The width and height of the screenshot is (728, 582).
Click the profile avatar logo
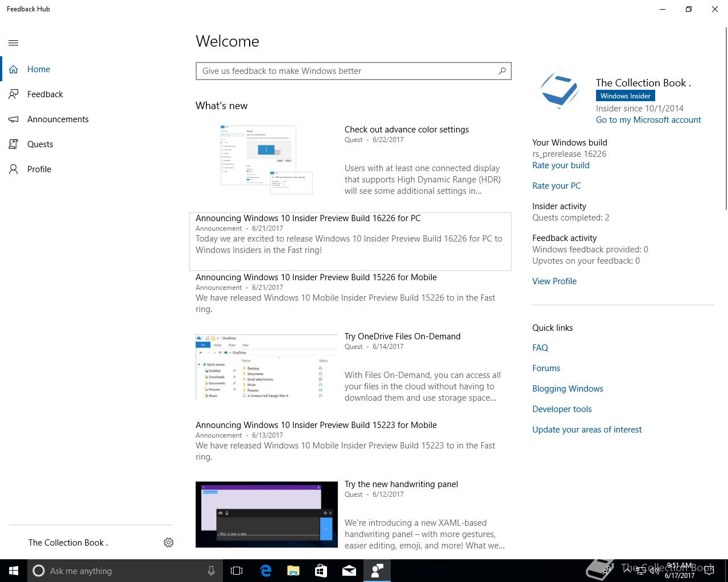click(560, 90)
